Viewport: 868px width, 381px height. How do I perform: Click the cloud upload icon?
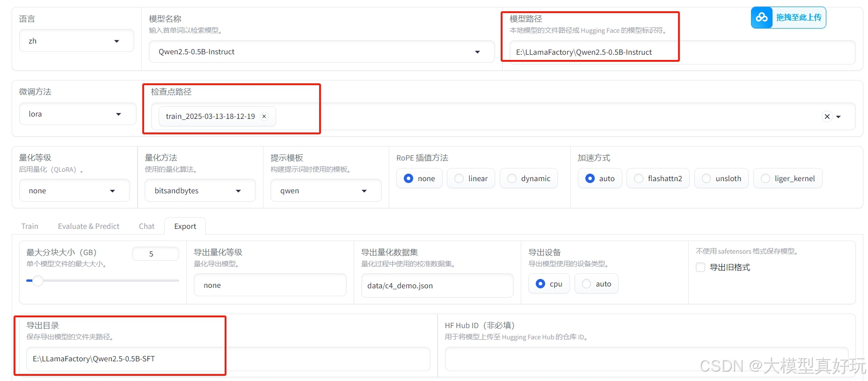pos(762,17)
